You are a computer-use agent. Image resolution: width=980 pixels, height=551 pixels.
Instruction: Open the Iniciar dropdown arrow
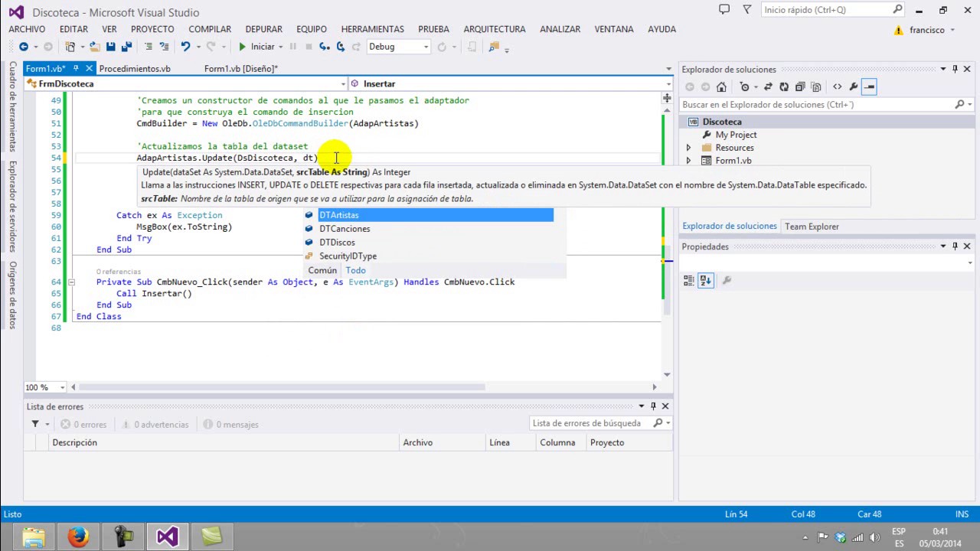point(281,47)
